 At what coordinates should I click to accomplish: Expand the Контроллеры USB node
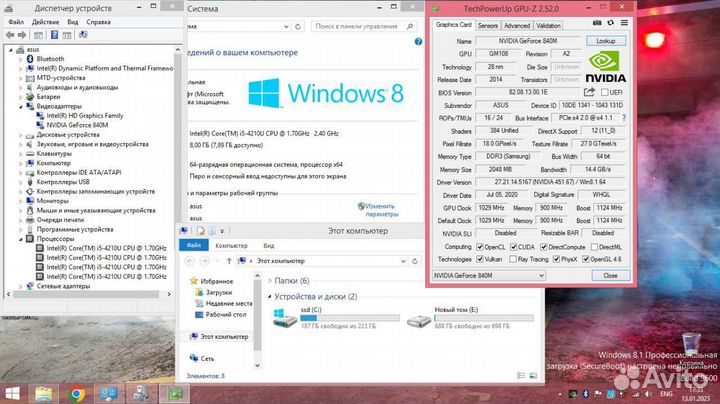click(x=20, y=182)
